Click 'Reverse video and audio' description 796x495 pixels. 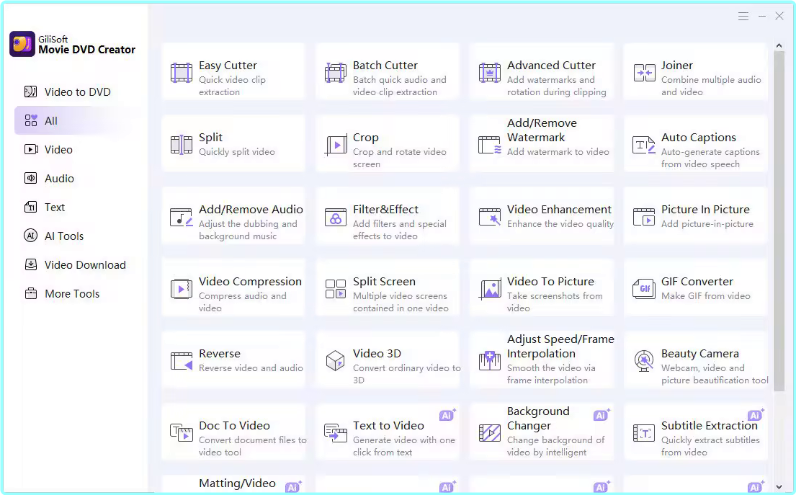[x=251, y=368]
